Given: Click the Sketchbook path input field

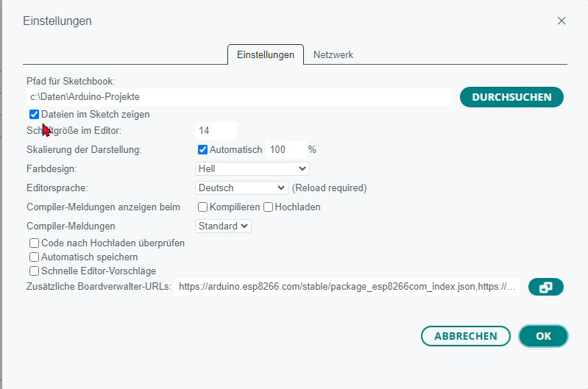Looking at the screenshot, I should click(x=237, y=97).
